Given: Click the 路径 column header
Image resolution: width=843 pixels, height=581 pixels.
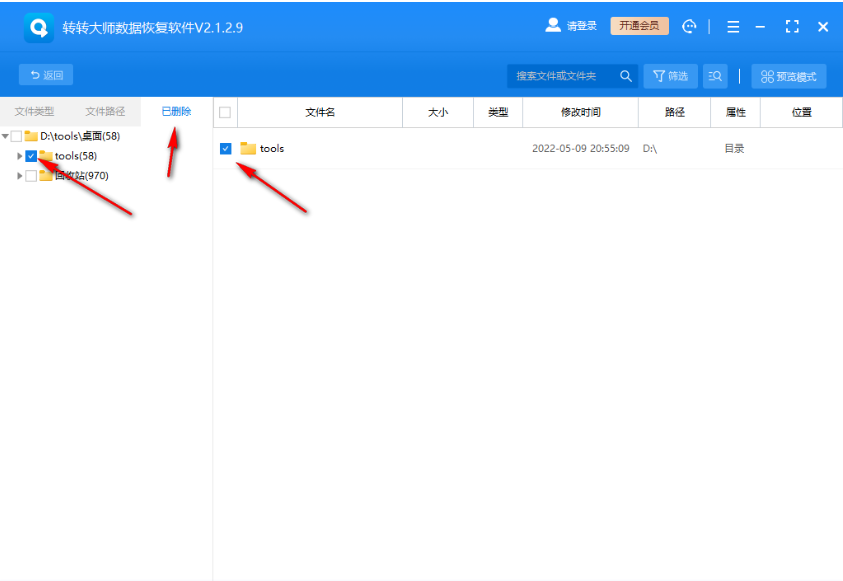Looking at the screenshot, I should tap(675, 112).
